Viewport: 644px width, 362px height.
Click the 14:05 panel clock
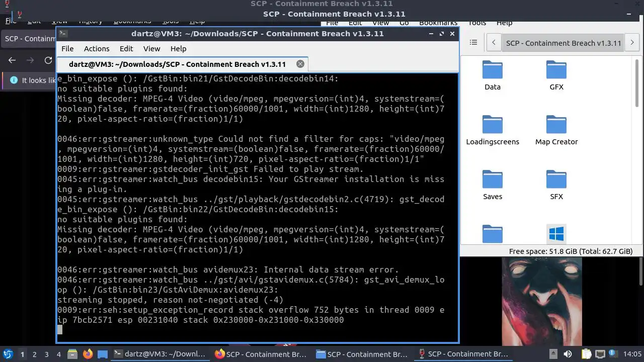pos(632,354)
